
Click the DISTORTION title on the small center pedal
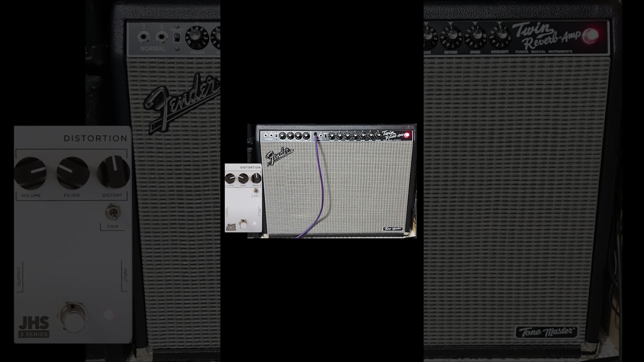tap(251, 167)
